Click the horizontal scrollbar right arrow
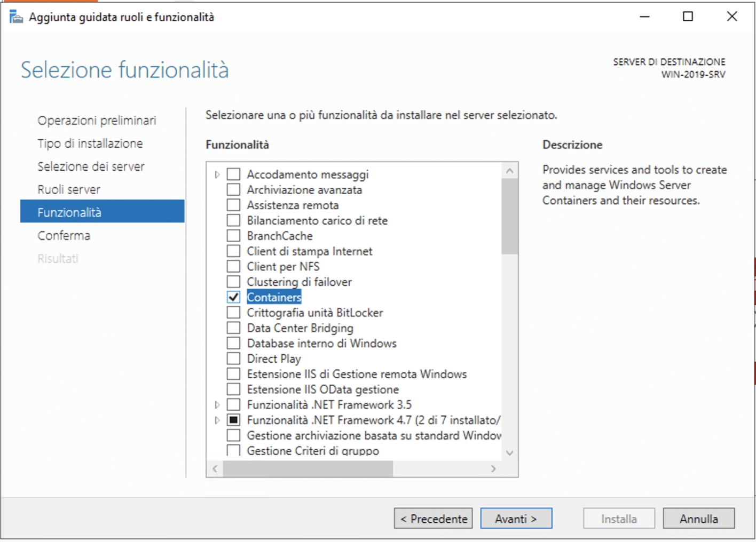 [x=493, y=468]
